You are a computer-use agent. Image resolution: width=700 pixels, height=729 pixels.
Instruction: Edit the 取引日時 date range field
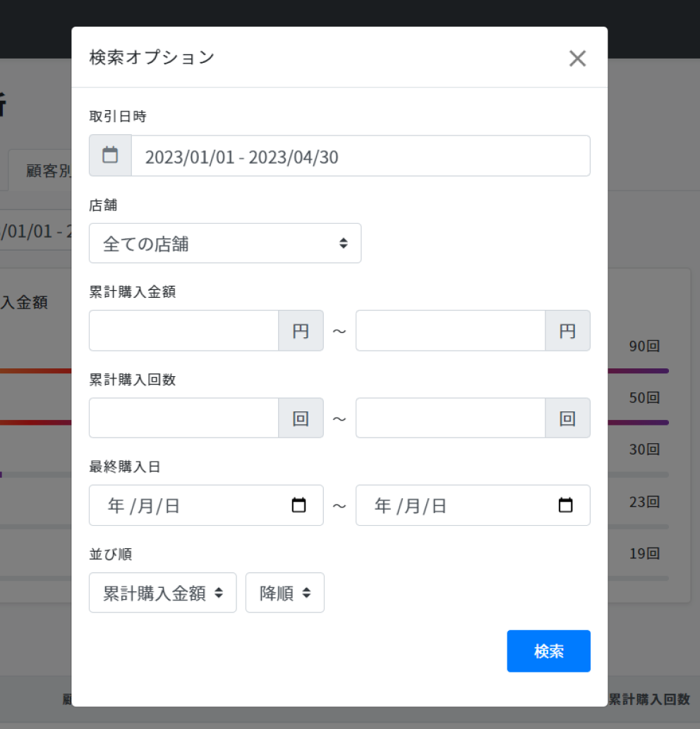pos(360,156)
